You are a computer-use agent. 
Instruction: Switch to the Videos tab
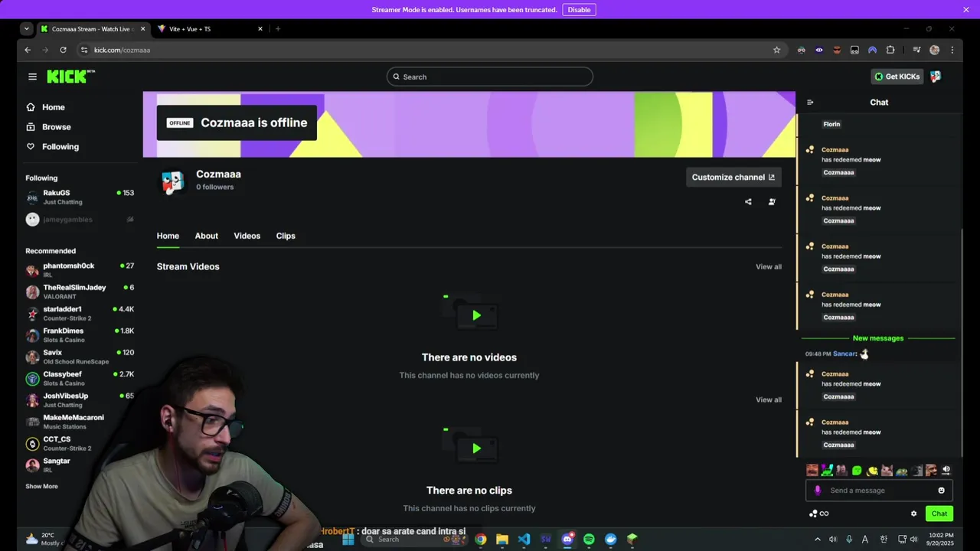pyautogui.click(x=247, y=236)
